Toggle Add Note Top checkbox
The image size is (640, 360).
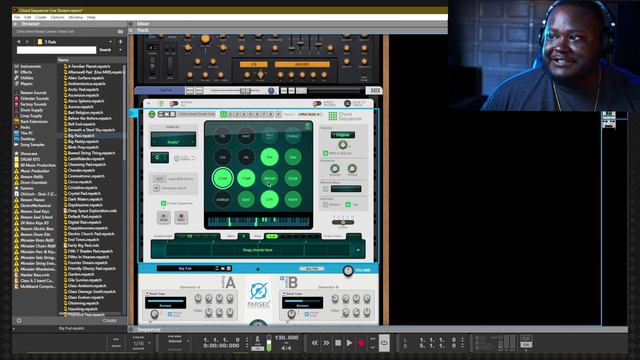[348, 204]
